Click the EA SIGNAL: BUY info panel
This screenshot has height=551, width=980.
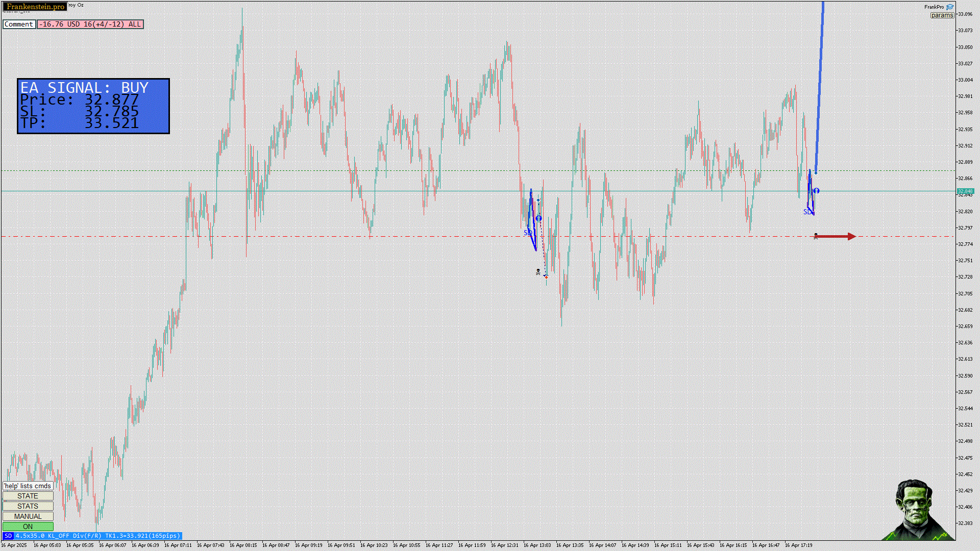click(x=93, y=106)
